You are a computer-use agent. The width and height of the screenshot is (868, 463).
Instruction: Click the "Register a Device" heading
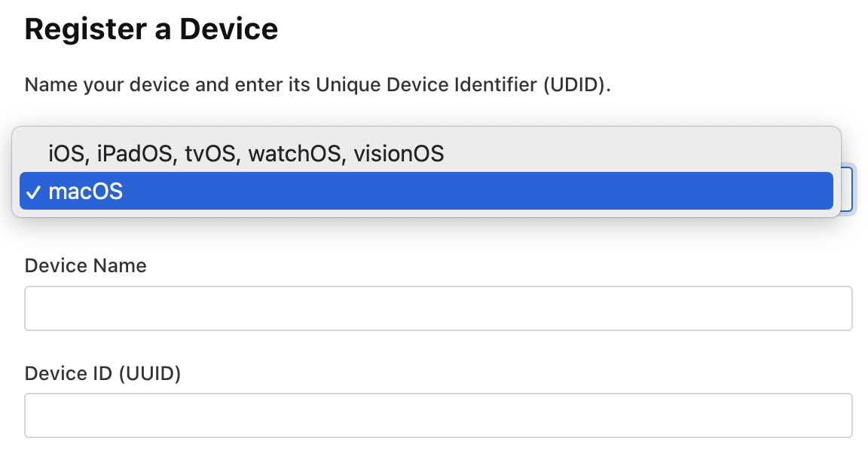[x=151, y=29]
